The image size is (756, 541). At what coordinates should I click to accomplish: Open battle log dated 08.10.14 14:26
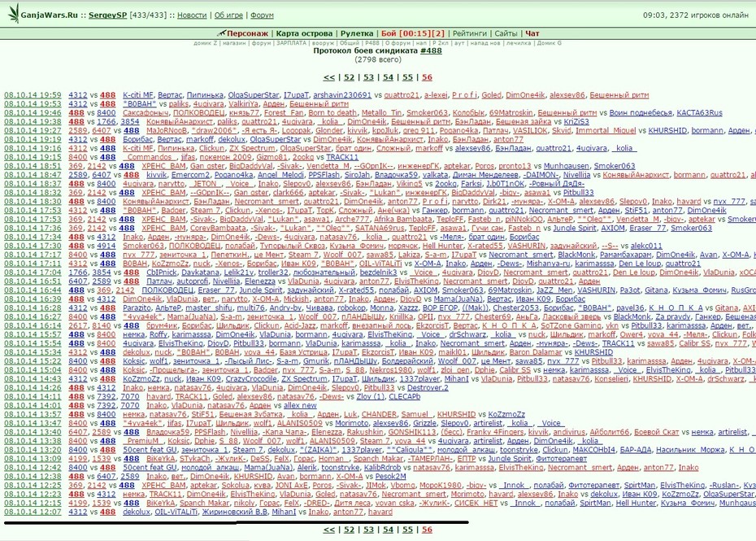pos(33,387)
